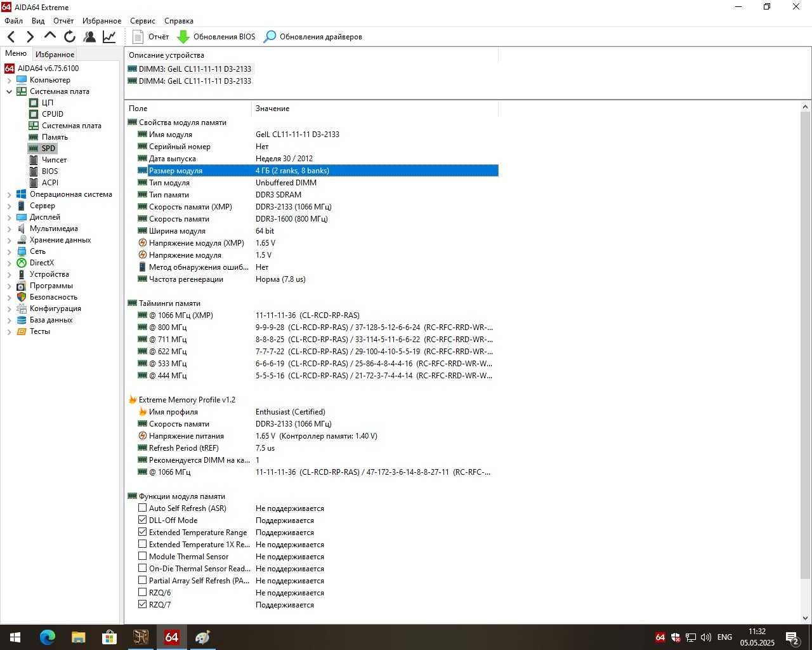812x650 pixels.
Task: Open the Файл menu
Action: coord(13,21)
